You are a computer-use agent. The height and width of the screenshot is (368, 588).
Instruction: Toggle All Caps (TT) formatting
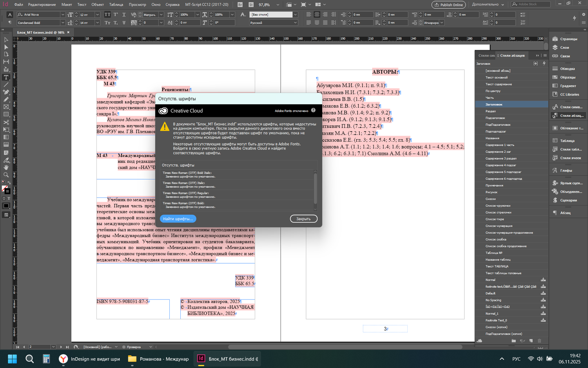[107, 15]
